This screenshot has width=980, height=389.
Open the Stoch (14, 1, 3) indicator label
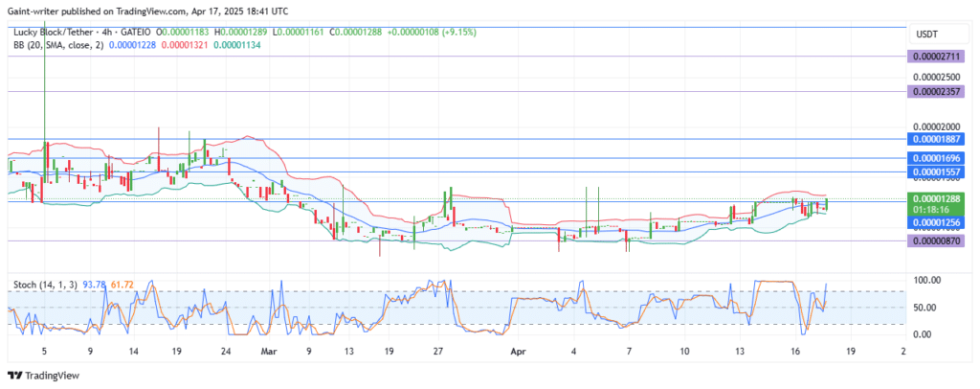(45, 285)
